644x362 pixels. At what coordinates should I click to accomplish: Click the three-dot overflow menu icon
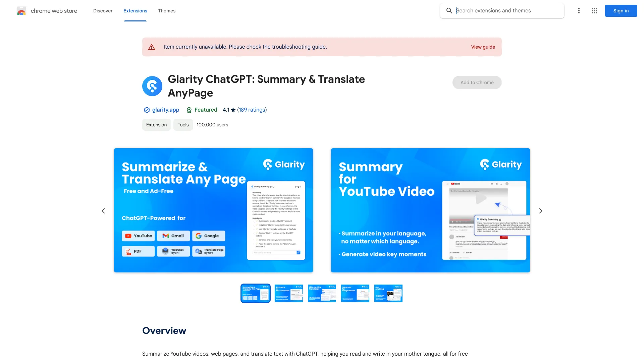579,11
